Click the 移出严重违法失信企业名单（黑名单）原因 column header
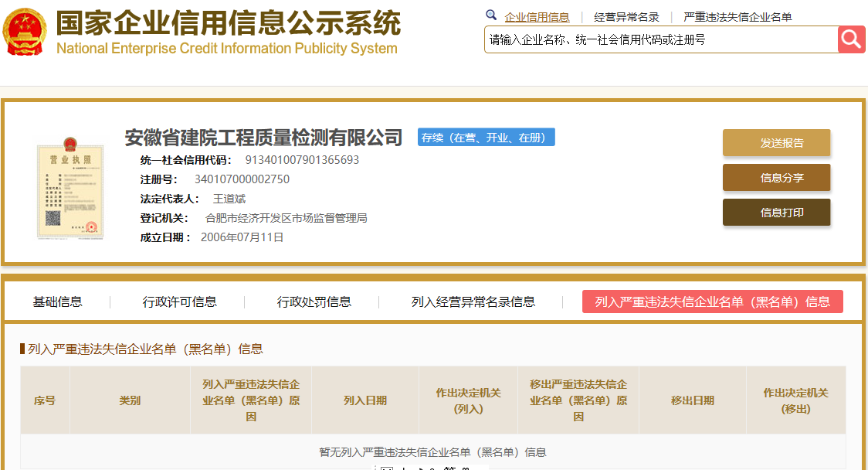Image resolution: width=868 pixels, height=470 pixels. [x=578, y=400]
